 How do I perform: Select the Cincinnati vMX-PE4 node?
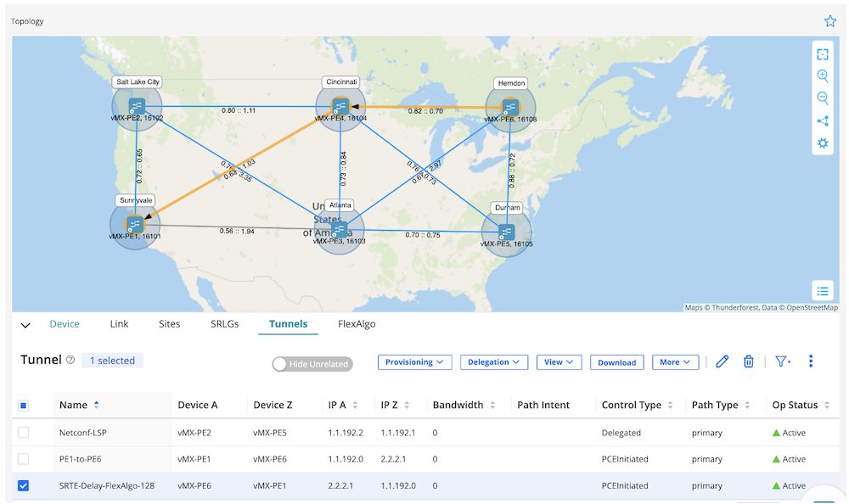pyautogui.click(x=340, y=106)
